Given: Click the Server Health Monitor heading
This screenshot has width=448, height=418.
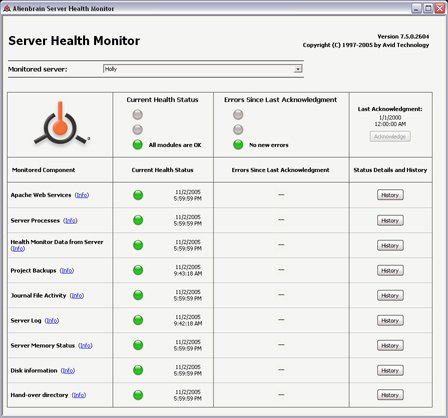Looking at the screenshot, I should [x=74, y=41].
